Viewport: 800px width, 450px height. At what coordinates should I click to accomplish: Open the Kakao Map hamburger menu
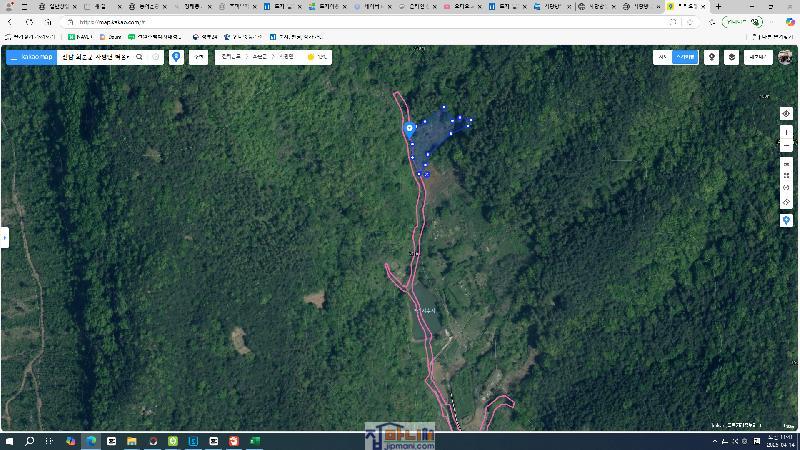click(13, 57)
